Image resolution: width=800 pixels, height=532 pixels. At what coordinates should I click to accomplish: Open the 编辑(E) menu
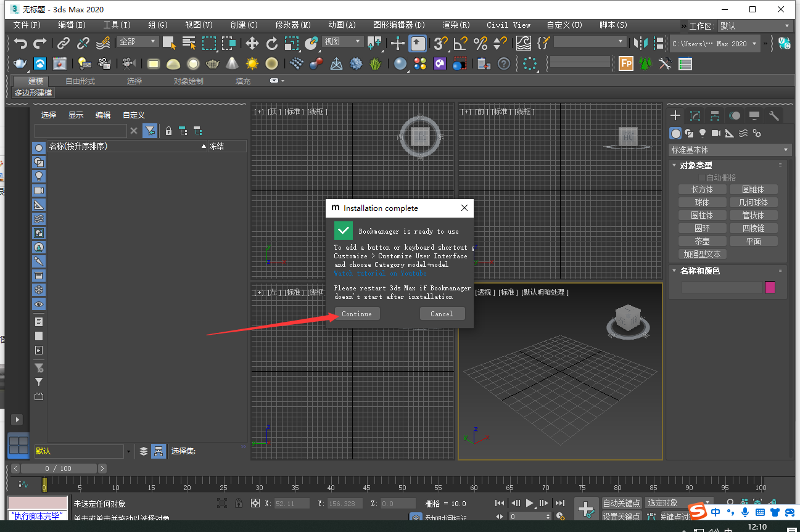pos(72,25)
